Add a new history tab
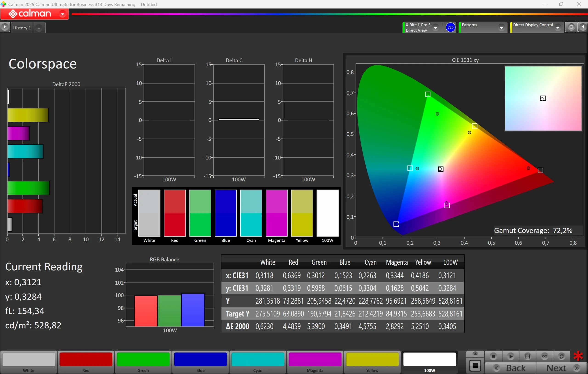The width and height of the screenshot is (588, 374). click(39, 28)
